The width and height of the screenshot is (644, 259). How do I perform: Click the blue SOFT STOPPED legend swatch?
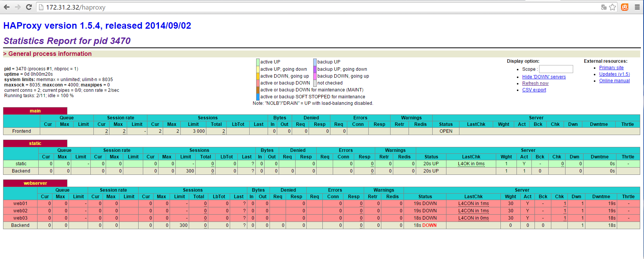pos(258,97)
